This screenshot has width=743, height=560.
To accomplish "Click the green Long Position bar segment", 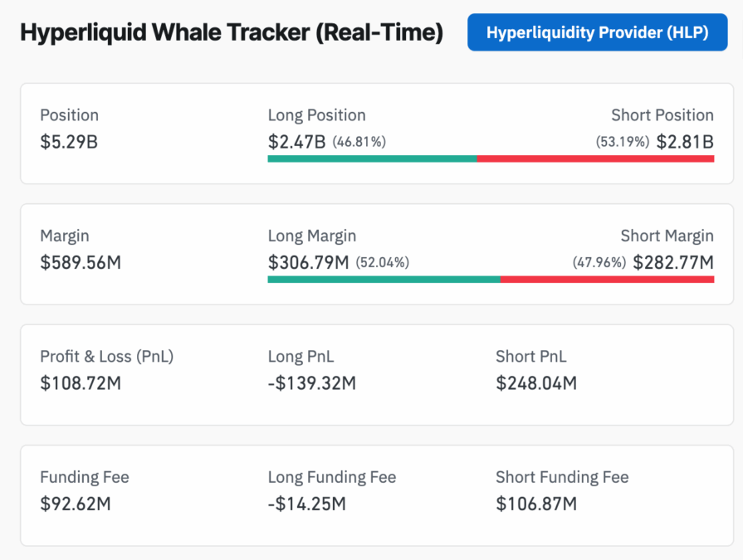I will [372, 158].
